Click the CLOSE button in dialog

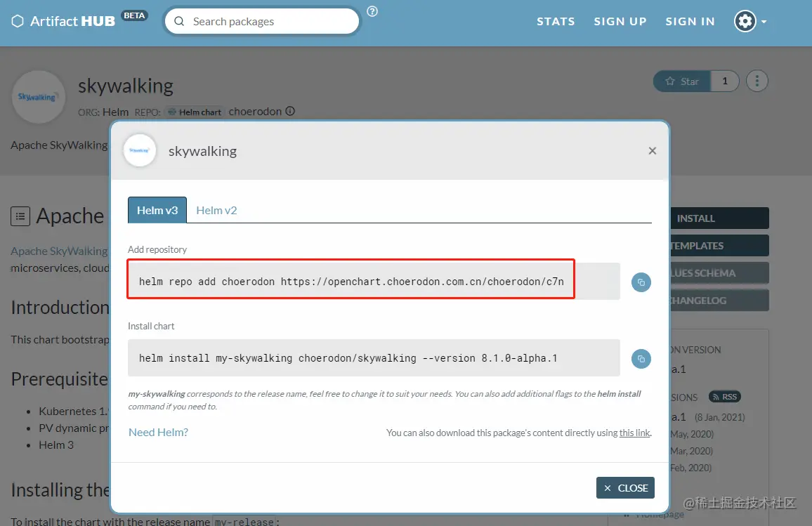coord(625,487)
